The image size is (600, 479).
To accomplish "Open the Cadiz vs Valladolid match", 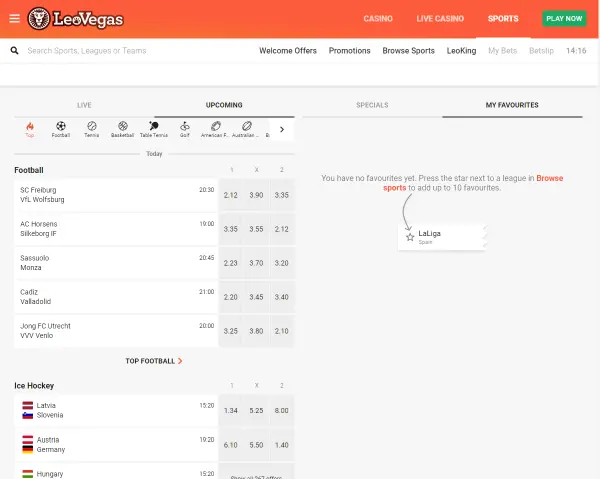I will pyautogui.click(x=116, y=297).
